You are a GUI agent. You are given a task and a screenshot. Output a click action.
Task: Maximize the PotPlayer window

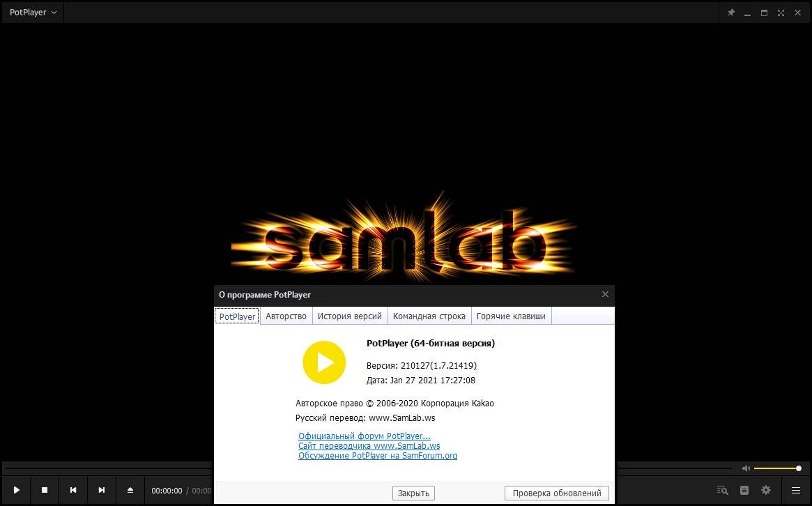(x=764, y=13)
